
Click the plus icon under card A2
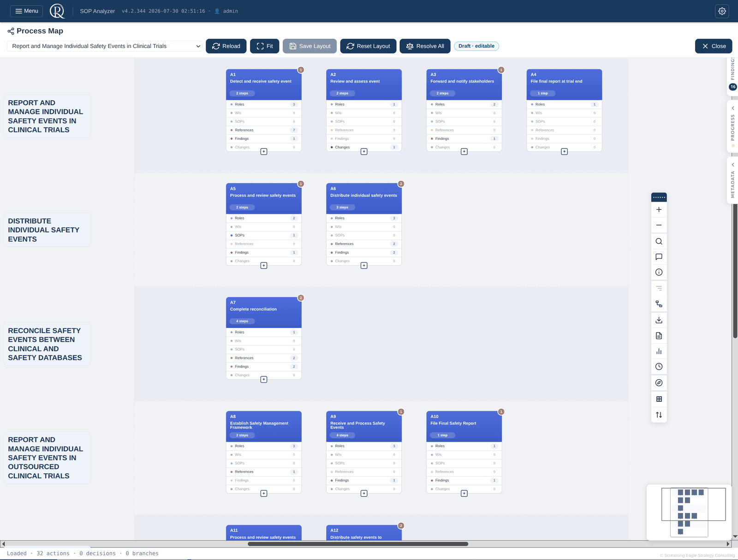[364, 151]
